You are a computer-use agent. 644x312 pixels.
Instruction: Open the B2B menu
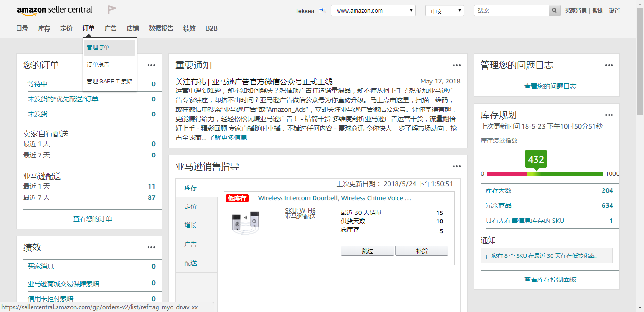point(212,28)
